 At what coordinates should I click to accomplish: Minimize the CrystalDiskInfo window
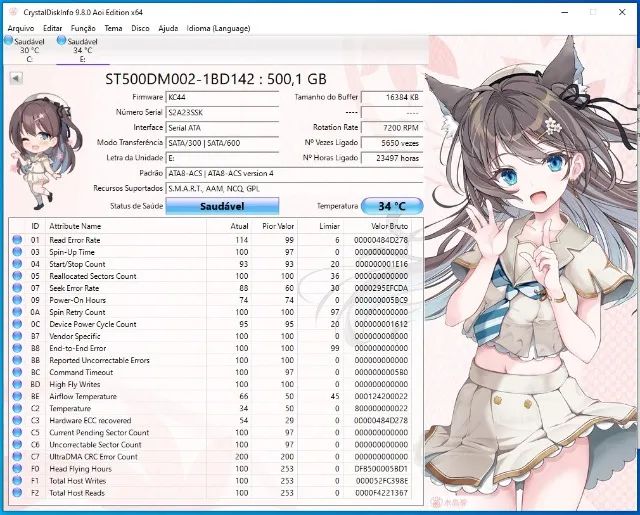point(565,12)
